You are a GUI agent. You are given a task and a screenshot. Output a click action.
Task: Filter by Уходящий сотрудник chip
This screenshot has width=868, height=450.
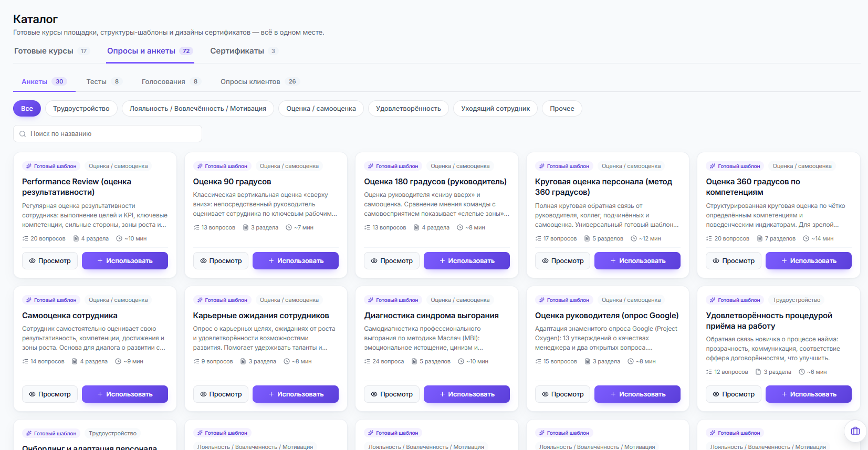click(x=496, y=109)
